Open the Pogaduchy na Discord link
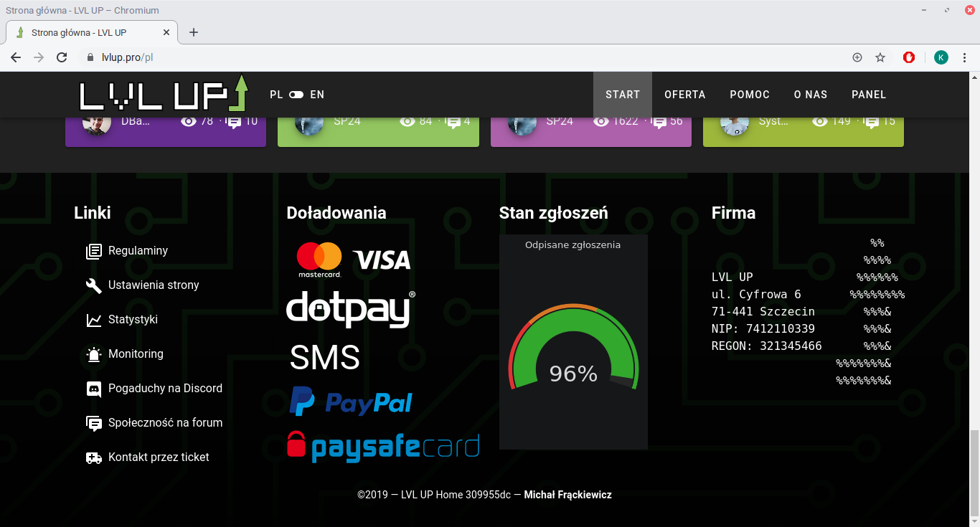Viewport: 980px width, 527px height. tap(165, 389)
